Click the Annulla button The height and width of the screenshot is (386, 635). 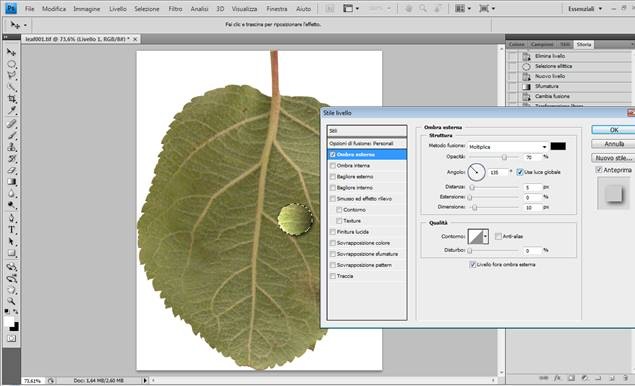pyautogui.click(x=614, y=144)
